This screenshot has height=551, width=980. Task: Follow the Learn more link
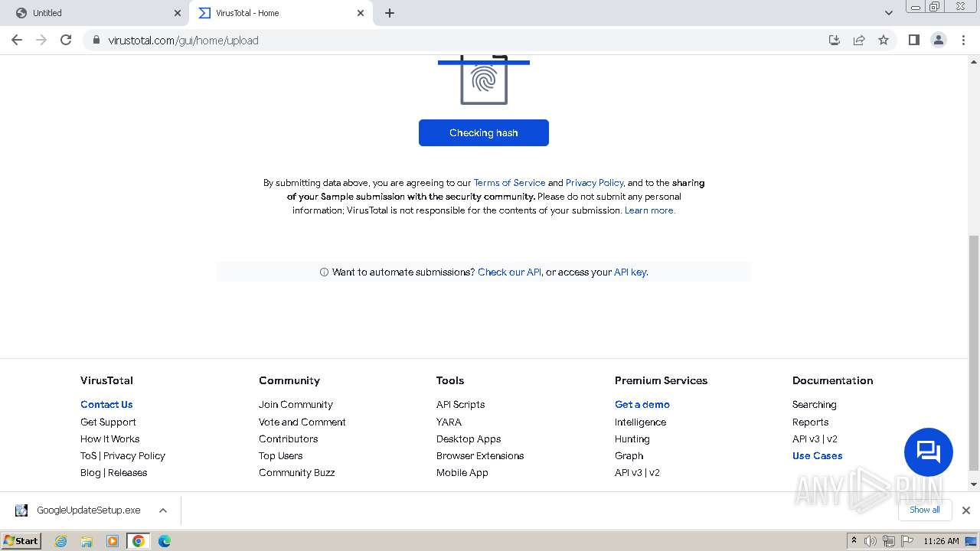tap(649, 210)
